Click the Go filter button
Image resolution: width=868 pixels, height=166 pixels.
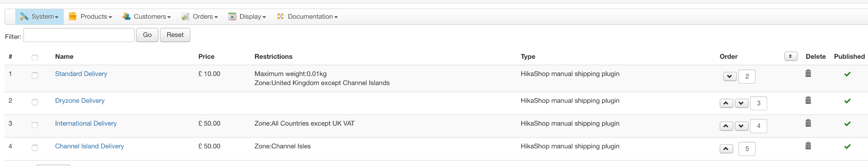coord(147,35)
